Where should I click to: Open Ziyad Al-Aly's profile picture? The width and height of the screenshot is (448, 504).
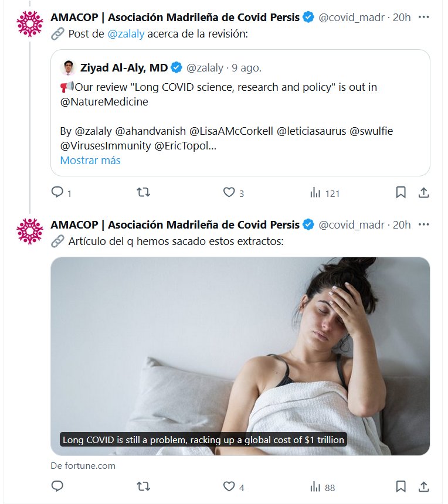point(68,67)
